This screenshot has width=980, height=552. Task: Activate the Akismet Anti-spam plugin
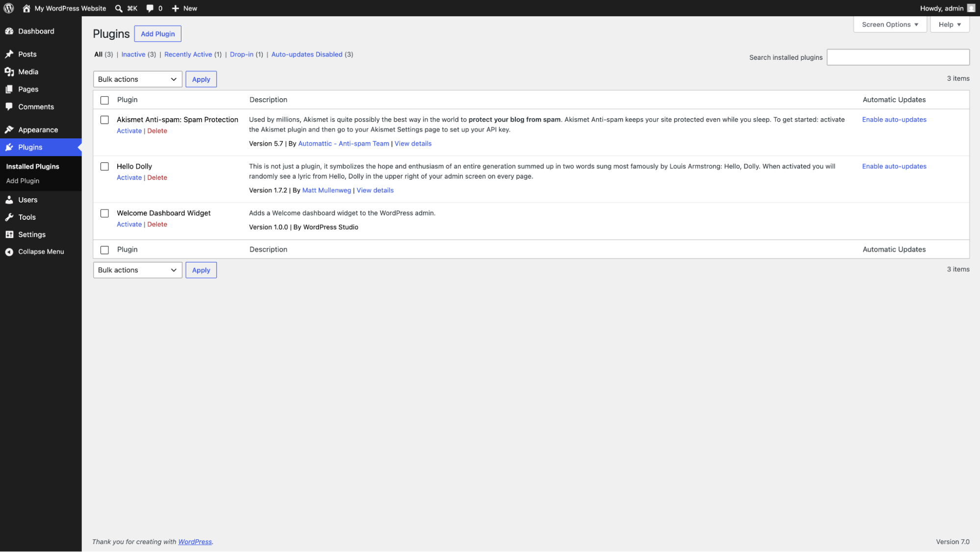129,131
